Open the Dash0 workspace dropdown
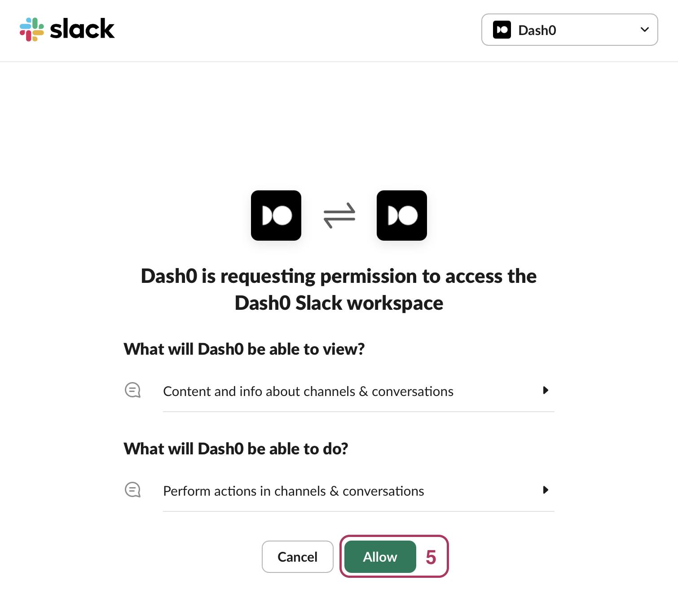Viewport: 678px width, 616px height. pyautogui.click(x=569, y=30)
